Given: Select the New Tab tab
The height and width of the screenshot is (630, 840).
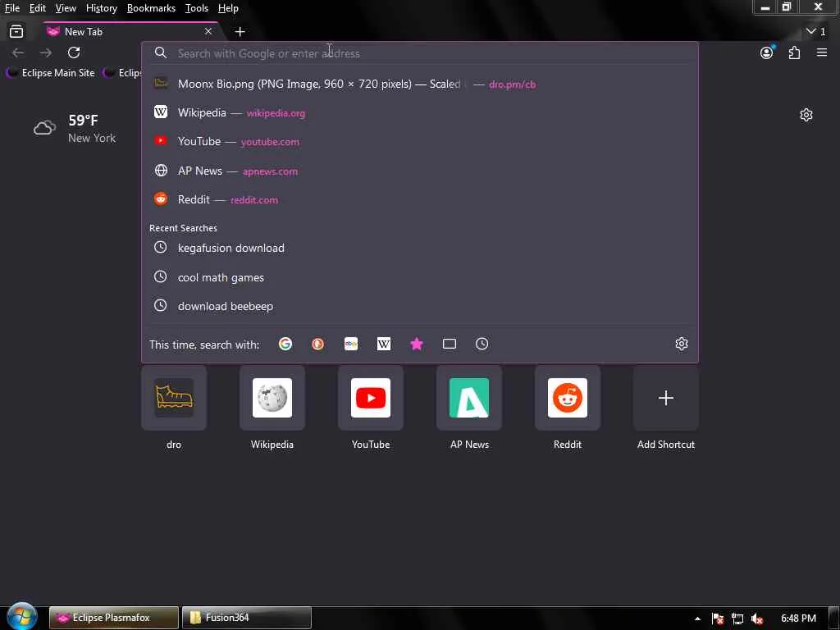Looking at the screenshot, I should (x=130, y=32).
